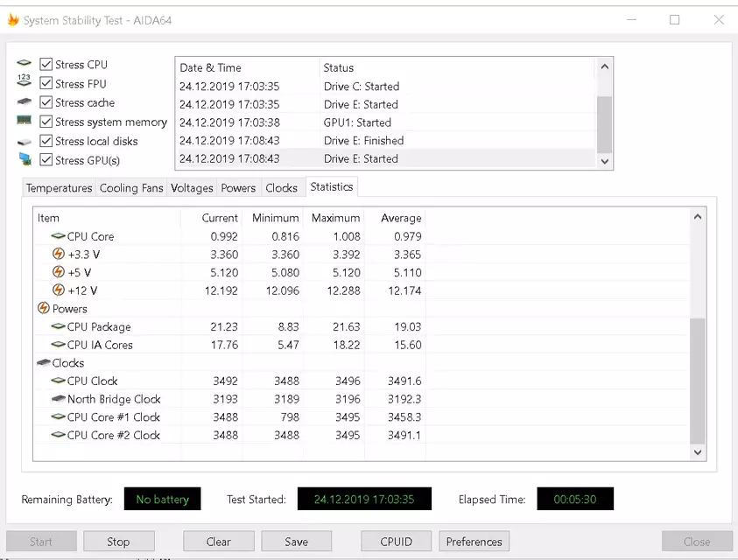Screen dimensions: 738x560
Task: Click the lightning icon of the +12 V row
Action: (x=59, y=290)
